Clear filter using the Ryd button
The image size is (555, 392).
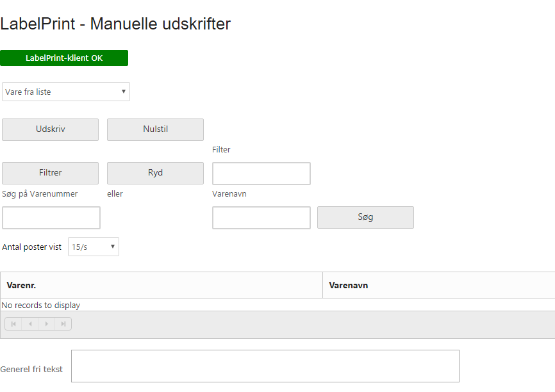click(x=155, y=173)
